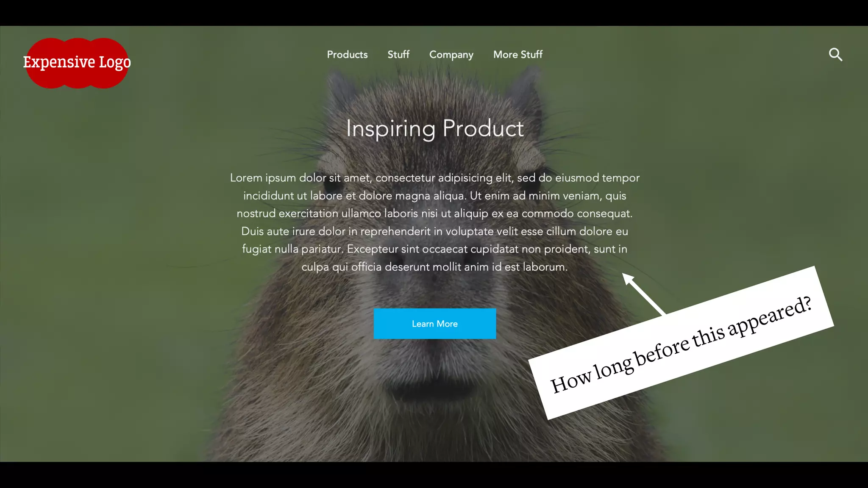868x488 pixels.
Task: Open the More Stuff navigation item
Action: click(518, 55)
